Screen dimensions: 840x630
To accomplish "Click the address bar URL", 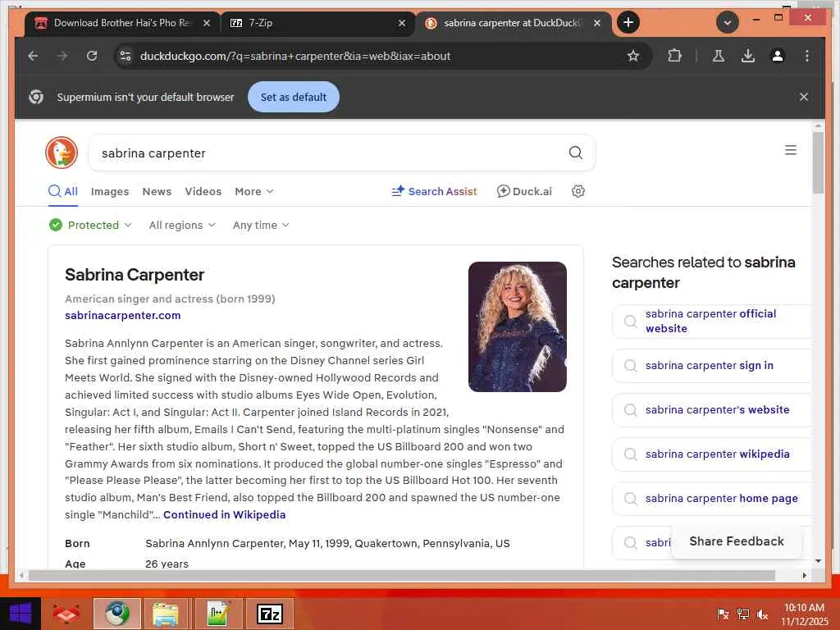I will [295, 56].
